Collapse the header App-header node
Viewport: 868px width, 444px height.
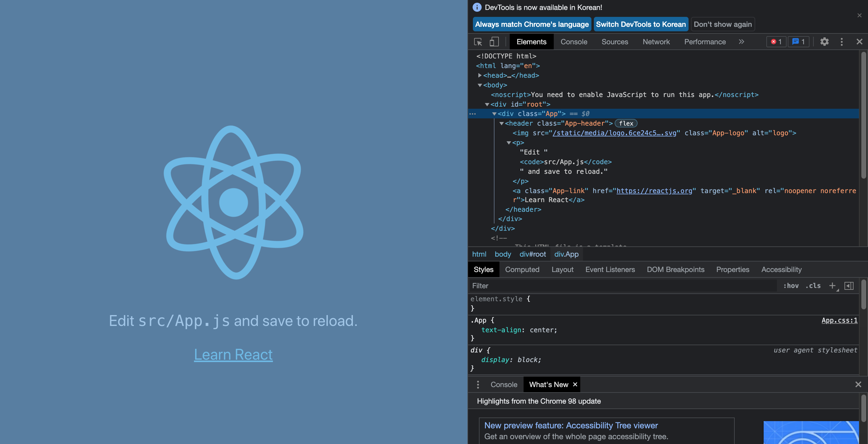[x=501, y=124]
